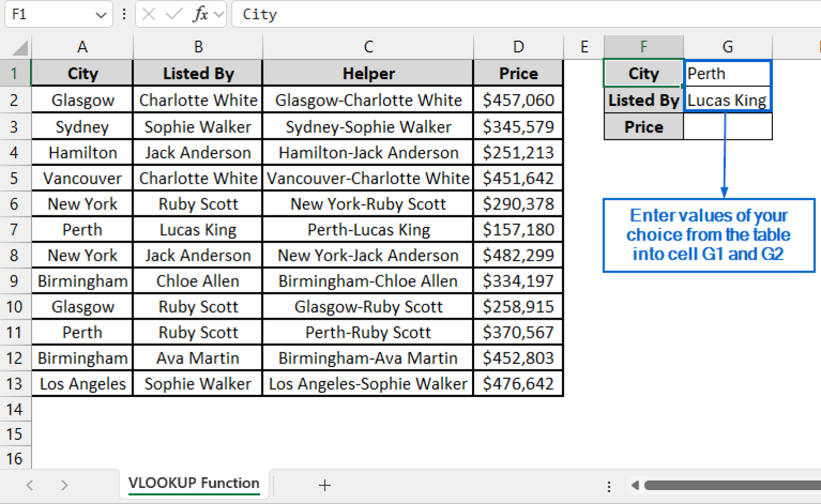Select the cell containing Perth-Lucas King
The height and width of the screenshot is (504, 821).
coord(368,229)
